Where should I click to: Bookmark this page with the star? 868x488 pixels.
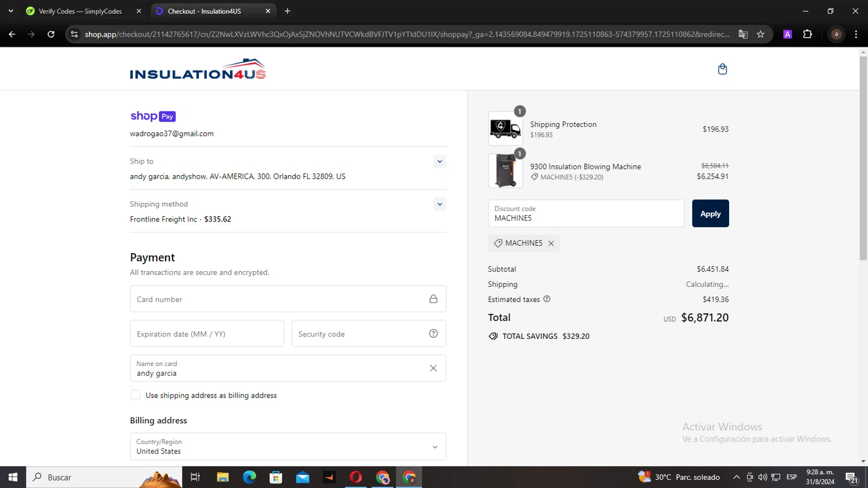(760, 34)
